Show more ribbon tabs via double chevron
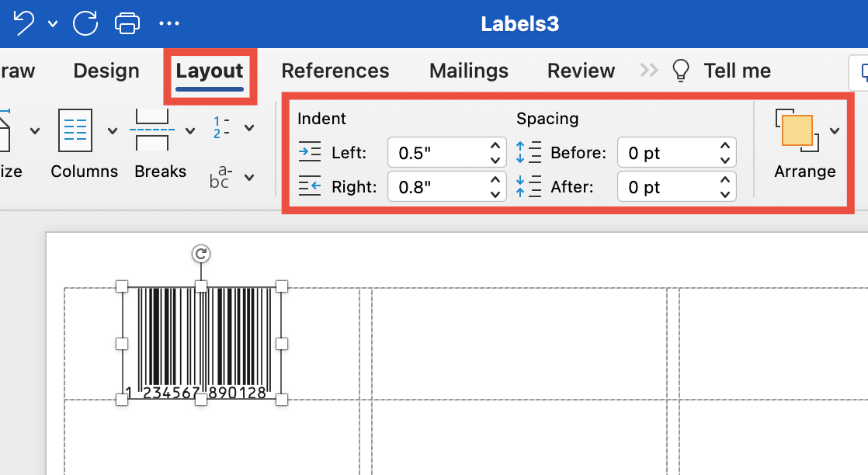Viewport: 868px width, 475px height. click(649, 71)
